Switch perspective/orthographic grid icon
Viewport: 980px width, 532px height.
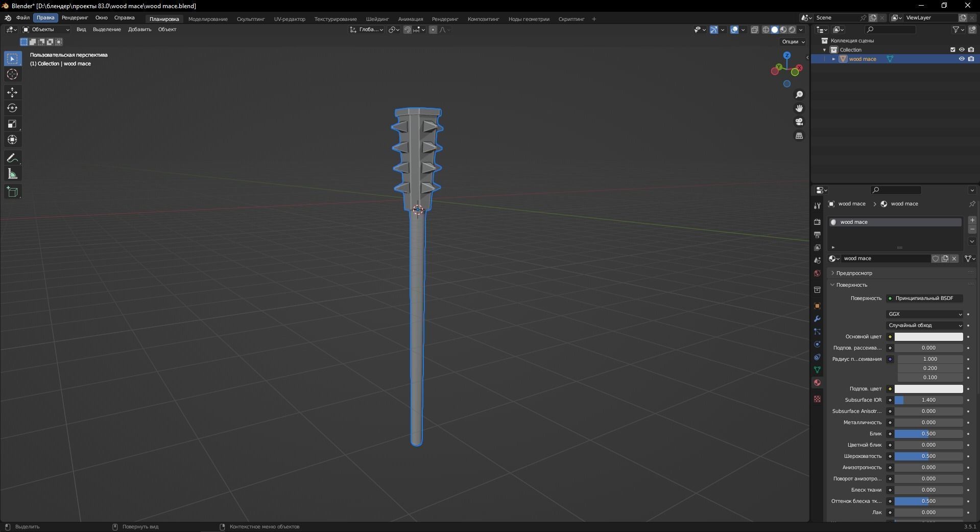(799, 135)
